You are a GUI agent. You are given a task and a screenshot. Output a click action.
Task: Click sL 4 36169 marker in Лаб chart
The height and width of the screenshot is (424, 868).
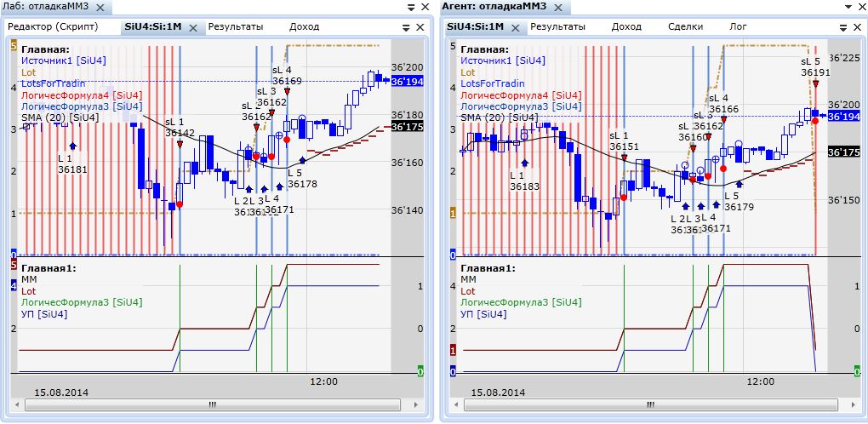point(288,91)
